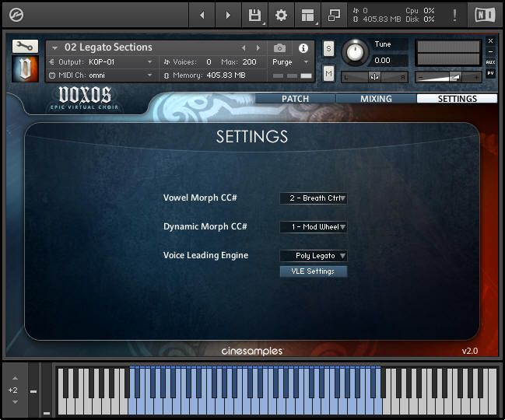Toggle the AUX sends button
The width and height of the screenshot is (505, 420).
[490, 62]
